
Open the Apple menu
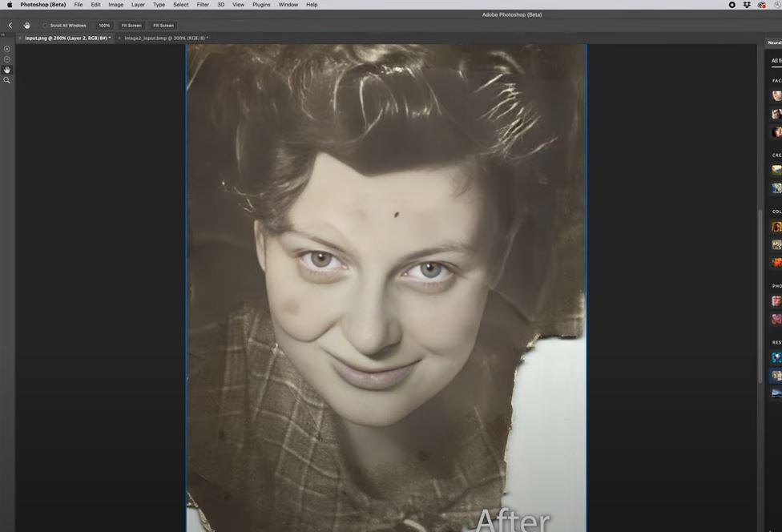[x=10, y=5]
